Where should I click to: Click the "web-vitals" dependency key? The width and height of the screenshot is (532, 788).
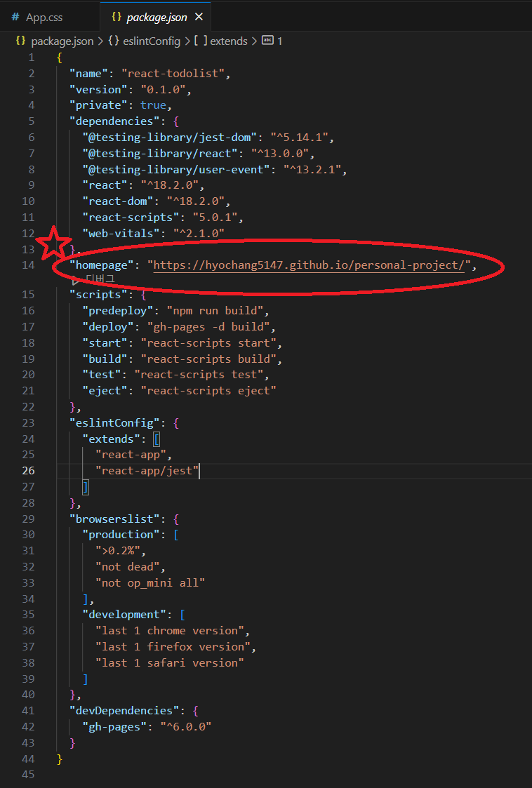coord(121,233)
